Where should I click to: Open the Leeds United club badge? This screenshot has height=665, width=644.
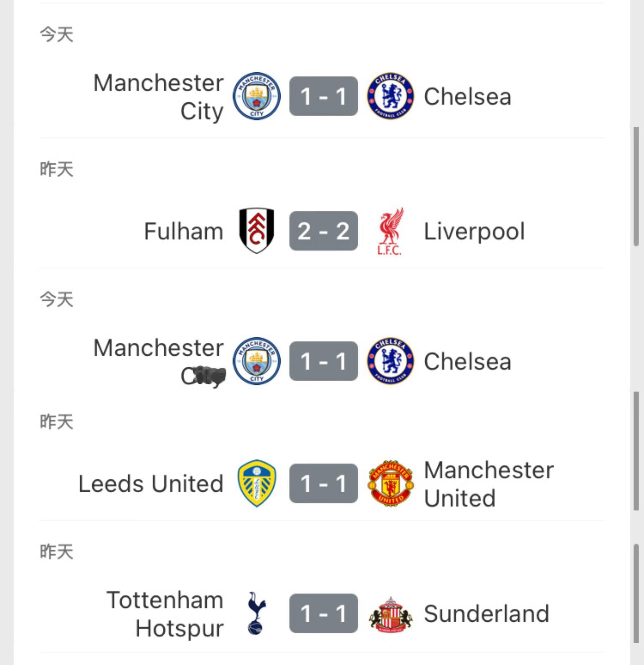[256, 483]
